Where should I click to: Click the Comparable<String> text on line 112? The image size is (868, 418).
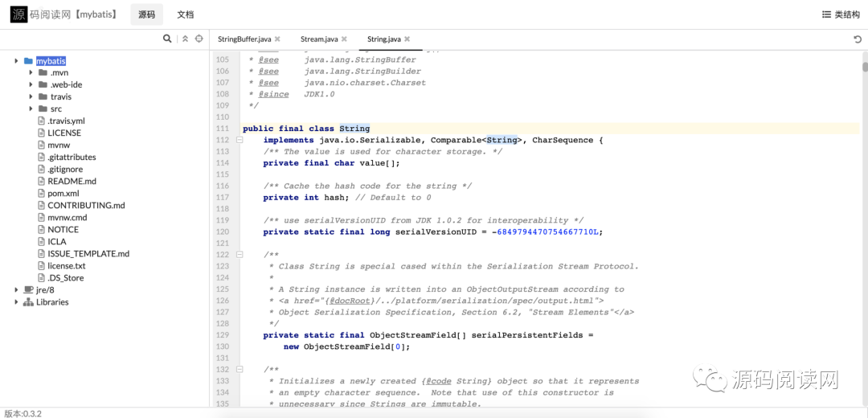[x=476, y=140]
